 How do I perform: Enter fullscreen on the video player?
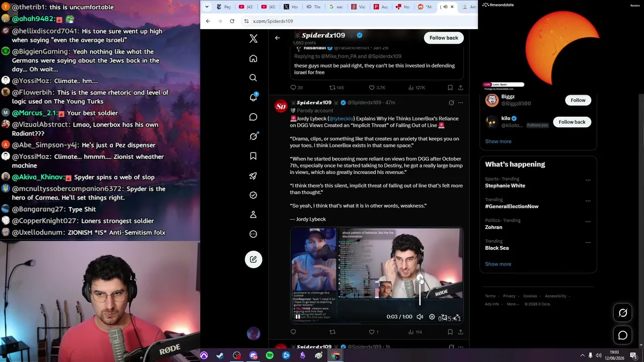[x=456, y=317]
